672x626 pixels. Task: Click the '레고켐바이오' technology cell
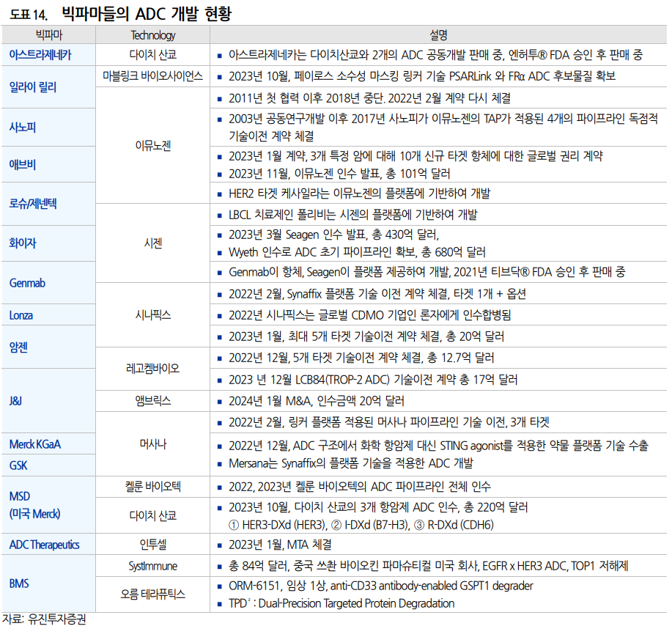click(x=153, y=368)
